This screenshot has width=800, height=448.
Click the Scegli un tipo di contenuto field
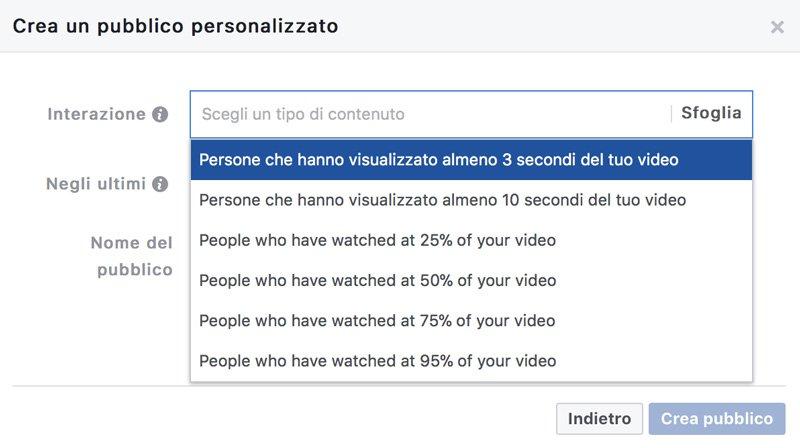click(x=429, y=114)
